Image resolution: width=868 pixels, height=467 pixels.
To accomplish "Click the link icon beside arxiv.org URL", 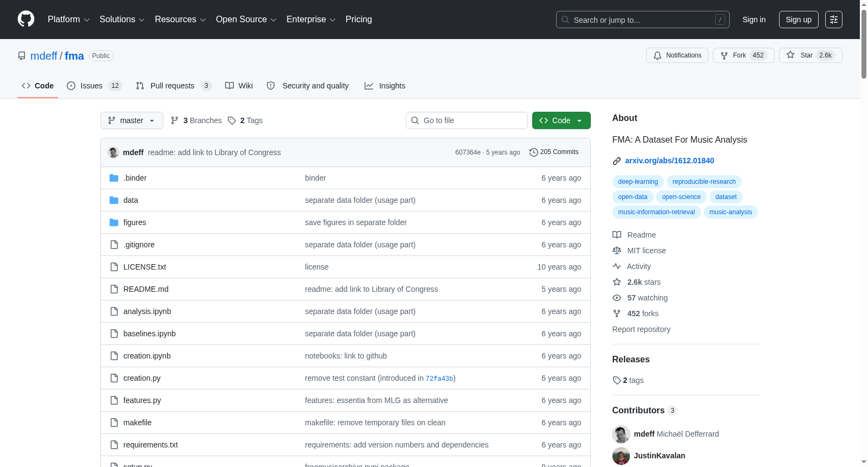I will click(x=617, y=161).
